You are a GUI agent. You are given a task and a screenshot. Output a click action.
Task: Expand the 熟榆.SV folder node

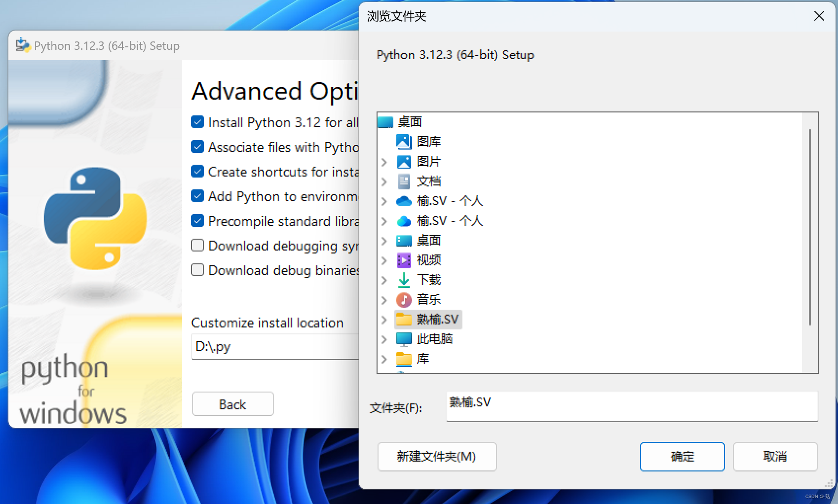click(x=384, y=320)
